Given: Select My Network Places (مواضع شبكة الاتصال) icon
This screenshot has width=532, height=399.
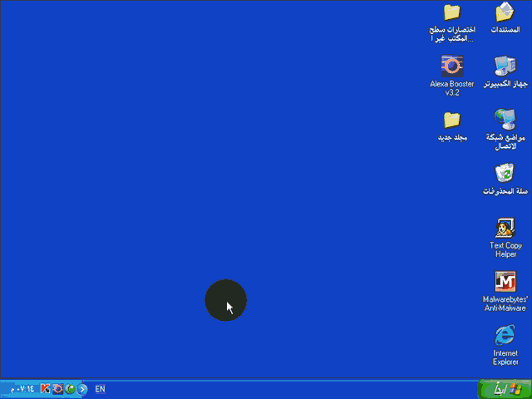Looking at the screenshot, I should point(505,118).
